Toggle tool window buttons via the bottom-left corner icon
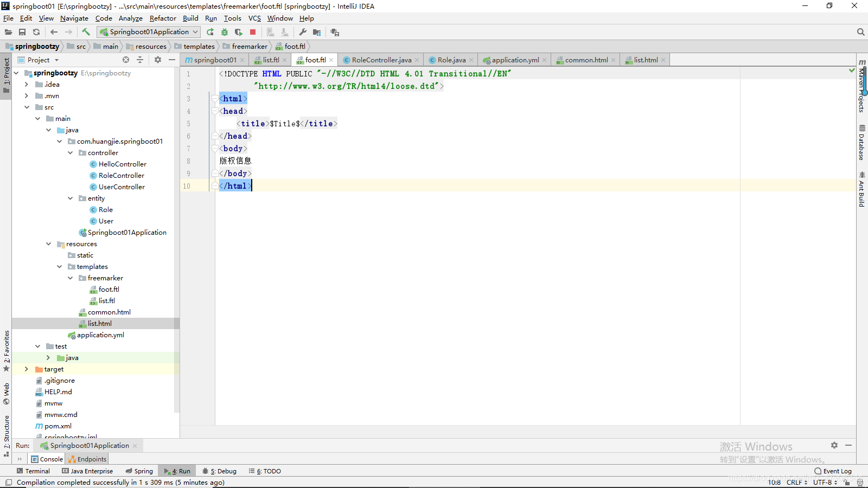Viewport: 868px width, 488px height. point(8,482)
